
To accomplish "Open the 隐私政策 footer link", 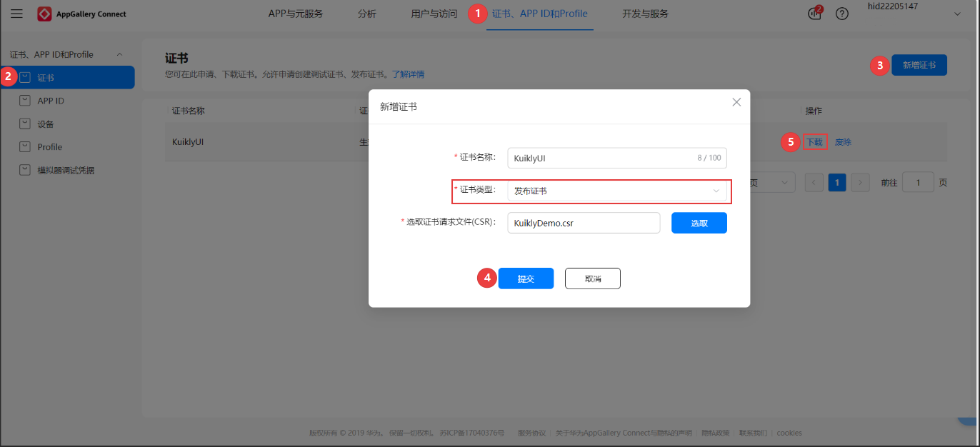I will pyautogui.click(x=716, y=433).
